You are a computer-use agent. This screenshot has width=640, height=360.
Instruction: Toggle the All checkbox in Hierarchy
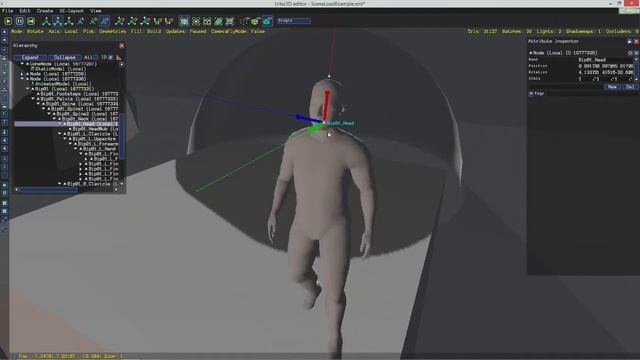pyautogui.click(x=96, y=58)
